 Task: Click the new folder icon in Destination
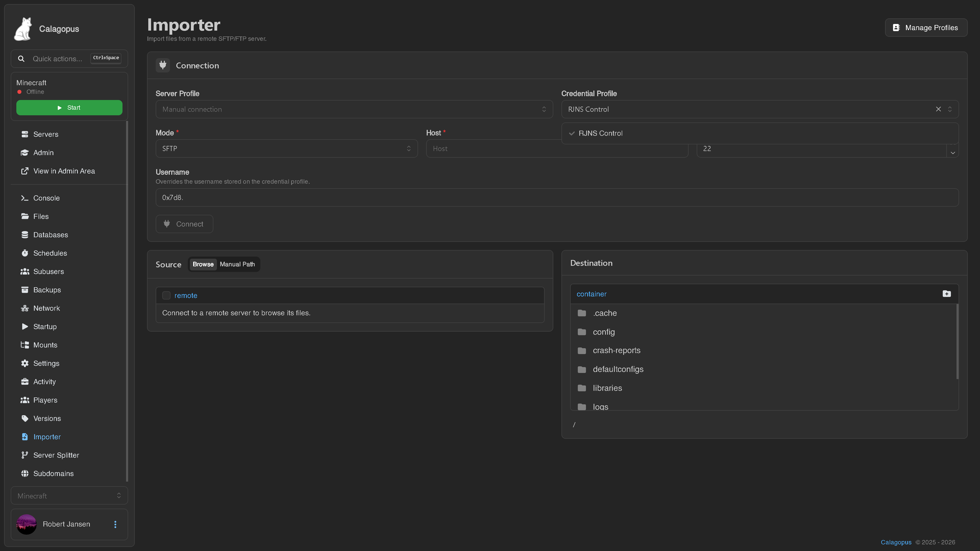click(x=947, y=294)
